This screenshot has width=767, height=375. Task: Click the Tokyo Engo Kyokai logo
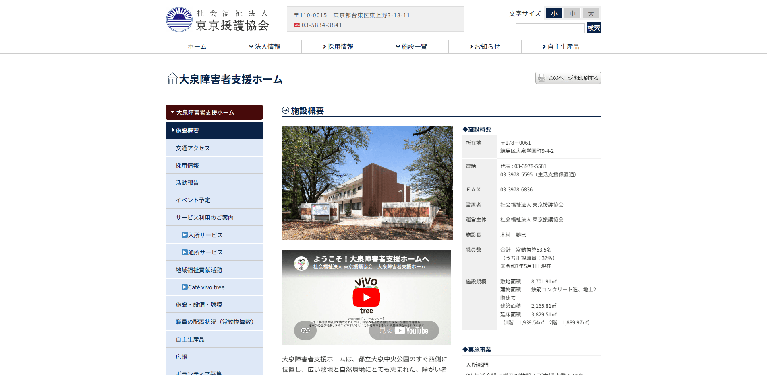(x=217, y=19)
